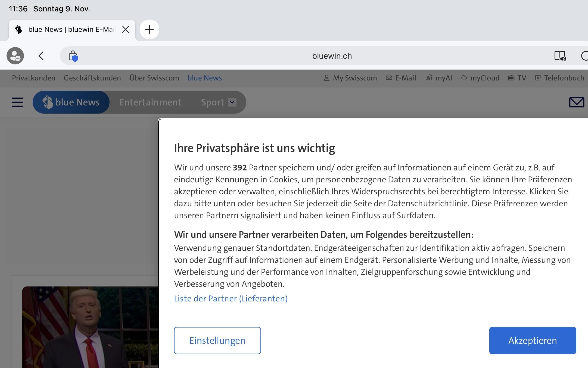The width and height of the screenshot is (588, 368).
Task: Click the envelope mail icon
Action: [576, 102]
